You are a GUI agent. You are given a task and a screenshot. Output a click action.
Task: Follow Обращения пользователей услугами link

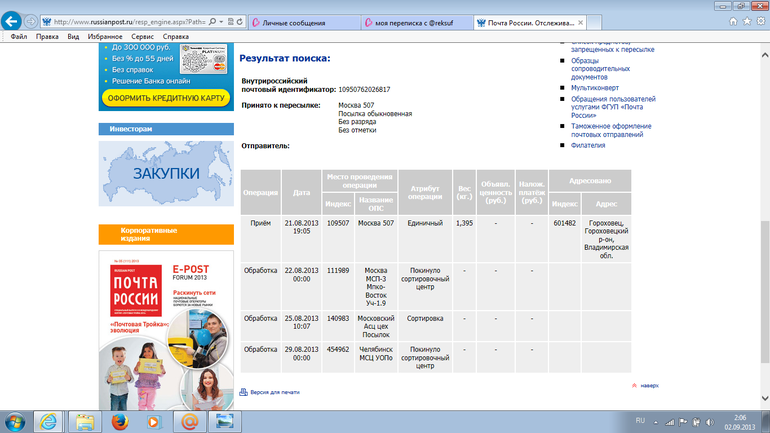(613, 107)
